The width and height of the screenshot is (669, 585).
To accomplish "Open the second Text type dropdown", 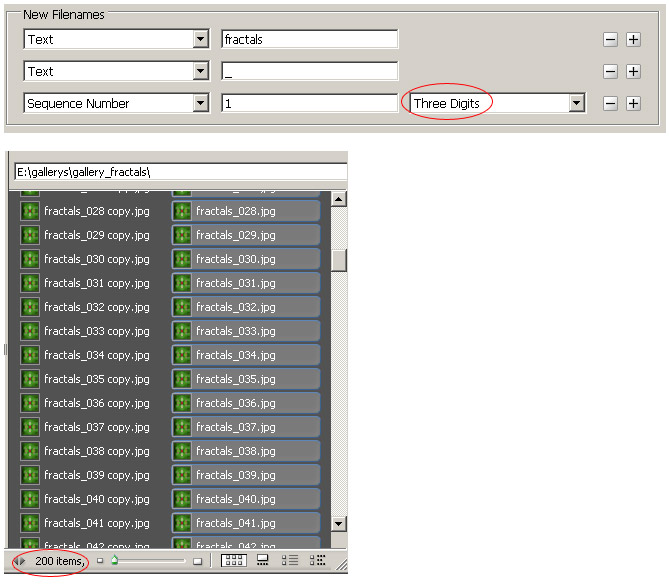I will click(200, 71).
